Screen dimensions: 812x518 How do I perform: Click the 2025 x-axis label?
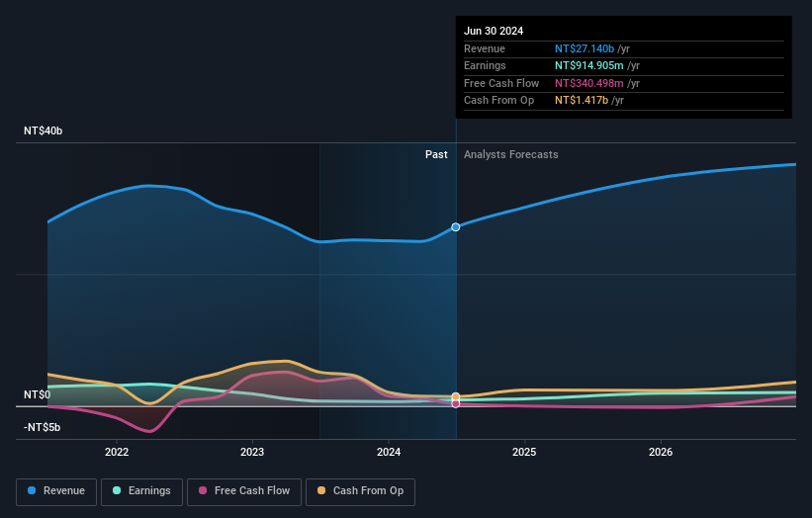[x=524, y=452]
